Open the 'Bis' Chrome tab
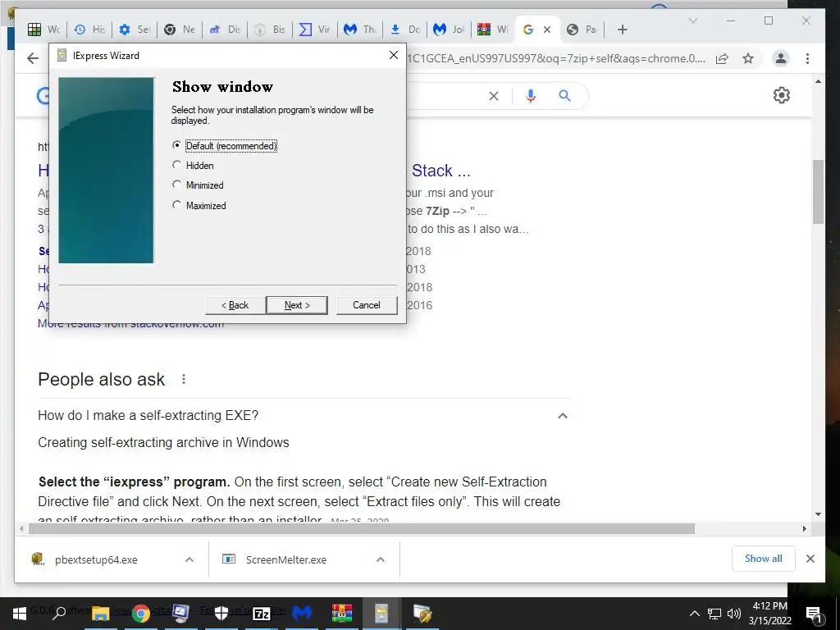 (x=269, y=30)
